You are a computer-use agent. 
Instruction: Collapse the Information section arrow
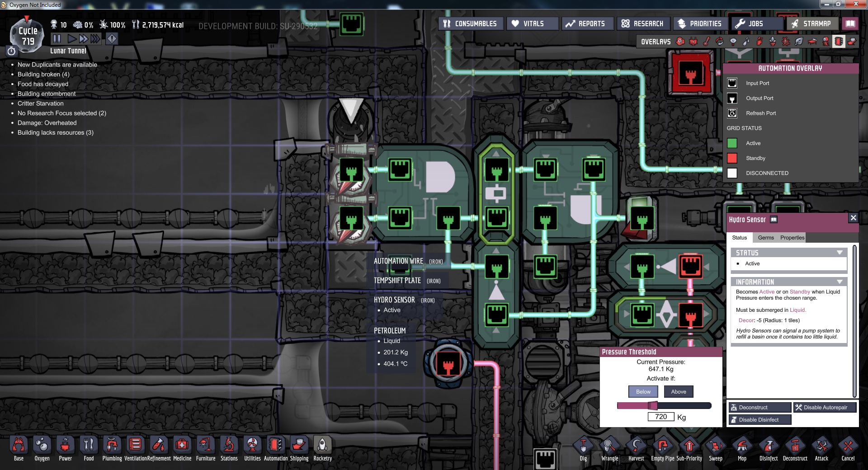point(840,282)
